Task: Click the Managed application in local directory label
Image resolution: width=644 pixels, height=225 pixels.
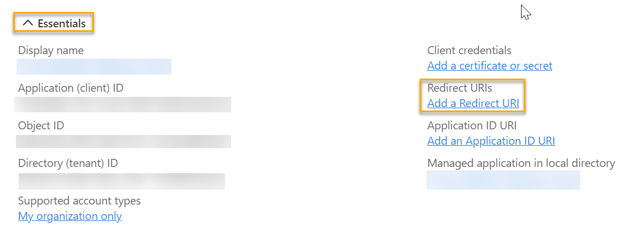Action: pos(521,163)
